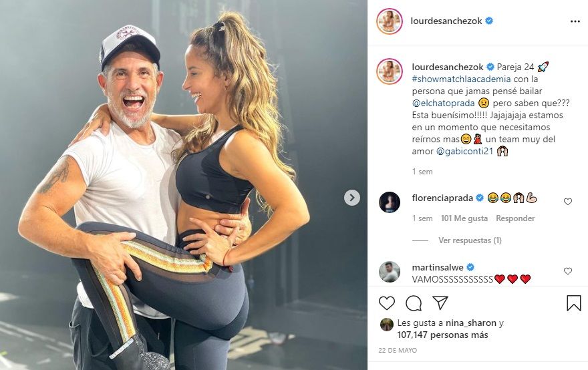Like the post with the heart icon
This screenshot has height=370, width=588.
click(x=387, y=303)
